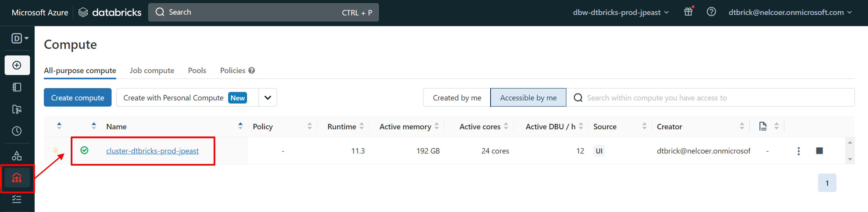This screenshot has height=212, width=868.
Task: Open the Recents clock icon
Action: pyautogui.click(x=17, y=131)
